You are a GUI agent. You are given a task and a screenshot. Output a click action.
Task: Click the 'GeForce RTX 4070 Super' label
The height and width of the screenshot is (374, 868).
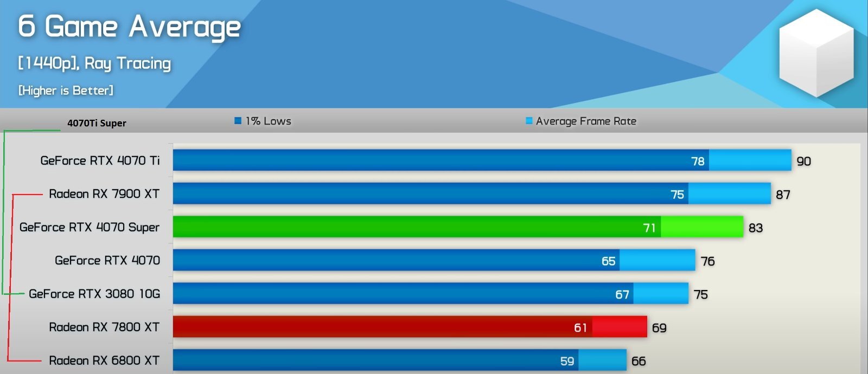90,228
